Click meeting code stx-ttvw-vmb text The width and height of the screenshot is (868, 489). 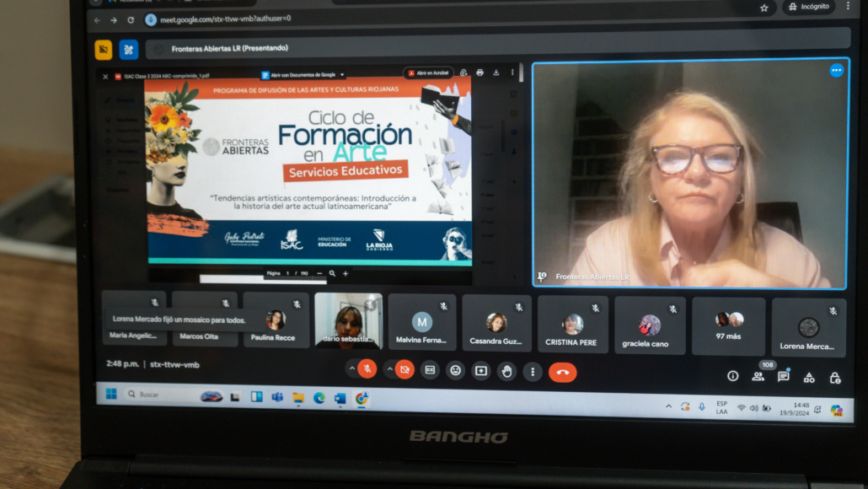174,364
